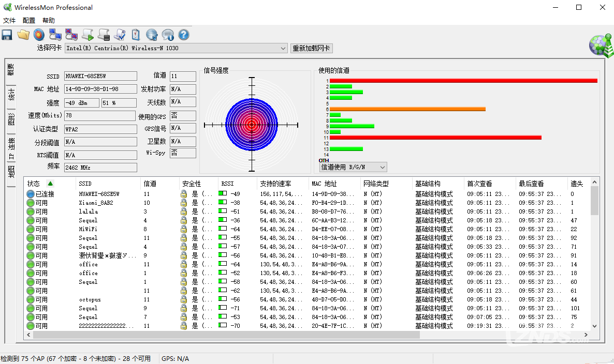Sort by the RSSI column header
This screenshot has width=614, height=364.
pos(237,184)
